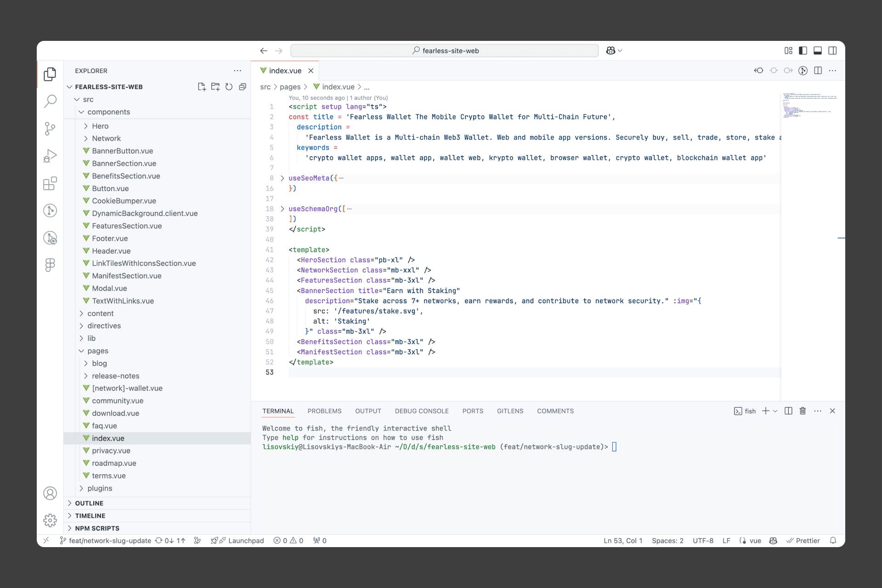The height and width of the screenshot is (588, 882).
Task: Open the Manage gear menu
Action: click(50, 520)
